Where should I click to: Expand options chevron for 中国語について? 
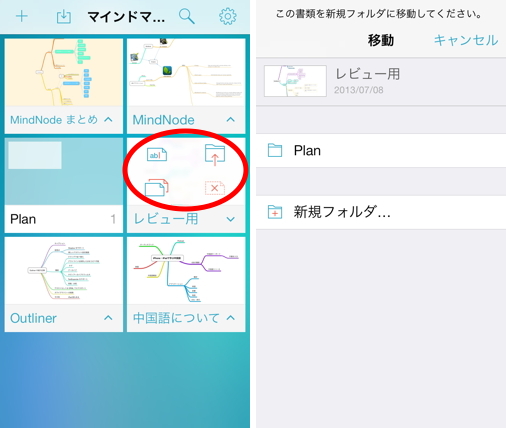pos(231,318)
